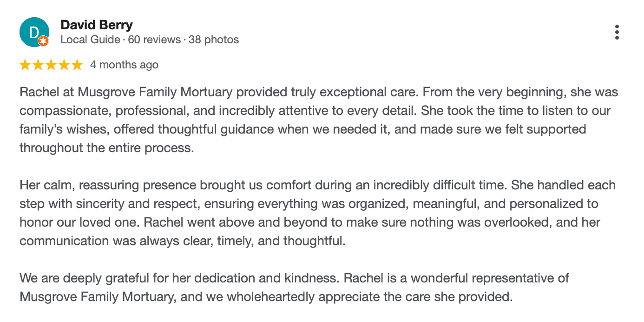Click the paragraph starting "Her calm, reassuring presence"
This screenshot has width=644, height=322.
click(x=318, y=213)
